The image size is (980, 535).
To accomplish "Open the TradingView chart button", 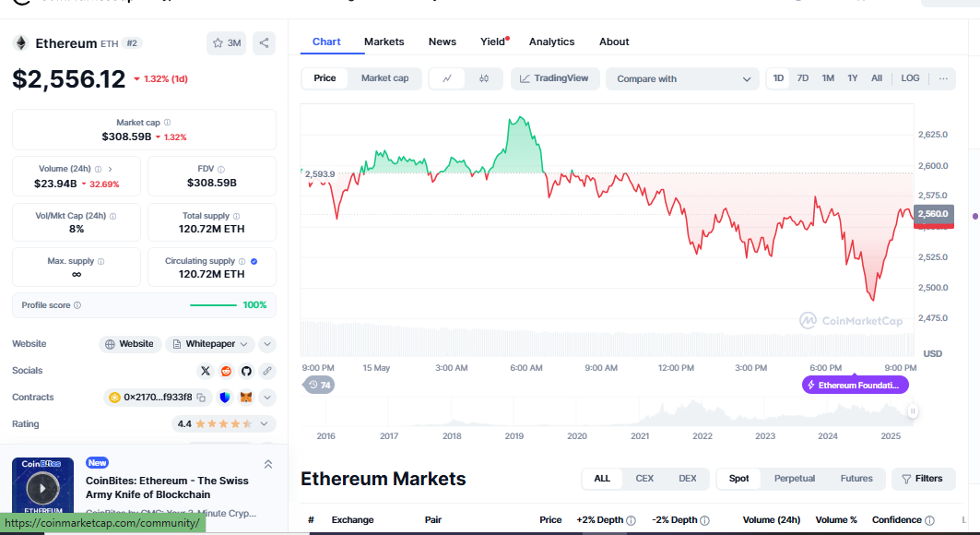I will point(555,78).
